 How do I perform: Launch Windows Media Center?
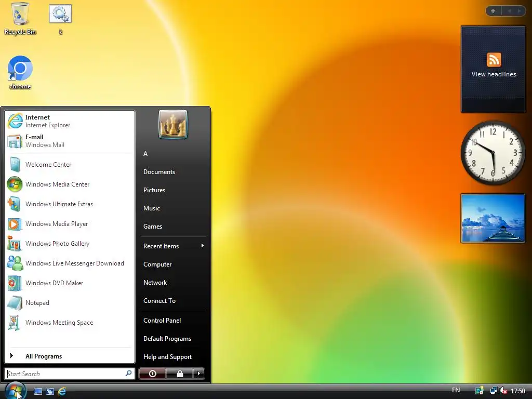70,184
